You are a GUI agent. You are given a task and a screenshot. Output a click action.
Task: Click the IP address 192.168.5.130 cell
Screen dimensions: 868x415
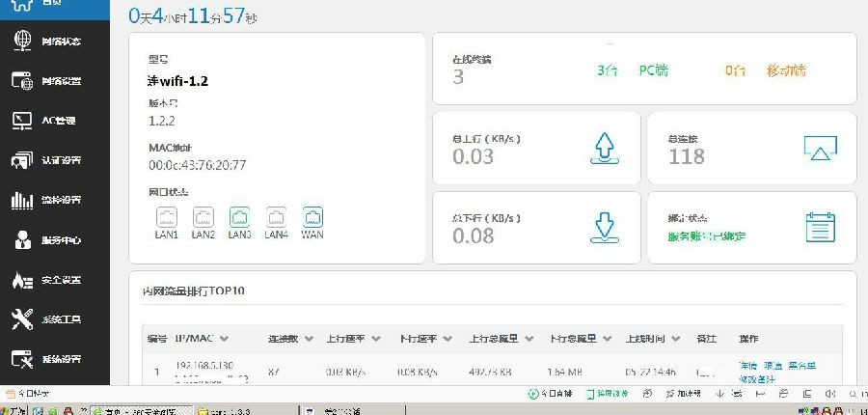point(204,366)
